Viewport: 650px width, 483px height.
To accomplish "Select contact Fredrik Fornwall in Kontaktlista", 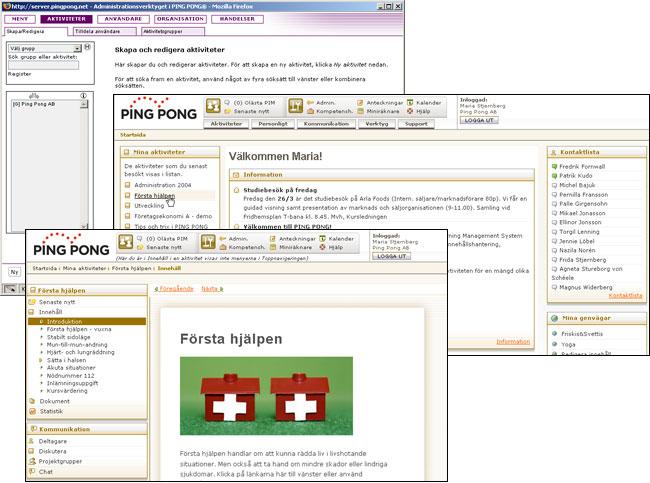I will pyautogui.click(x=582, y=166).
